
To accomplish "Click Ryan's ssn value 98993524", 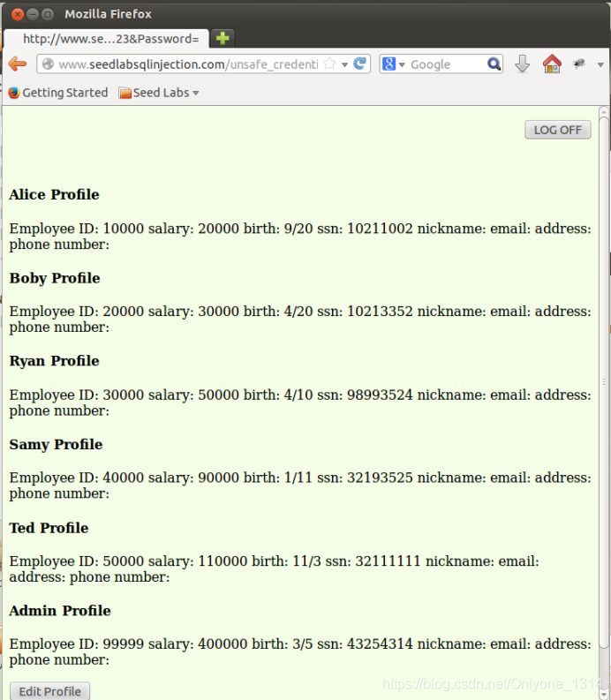I will (380, 395).
